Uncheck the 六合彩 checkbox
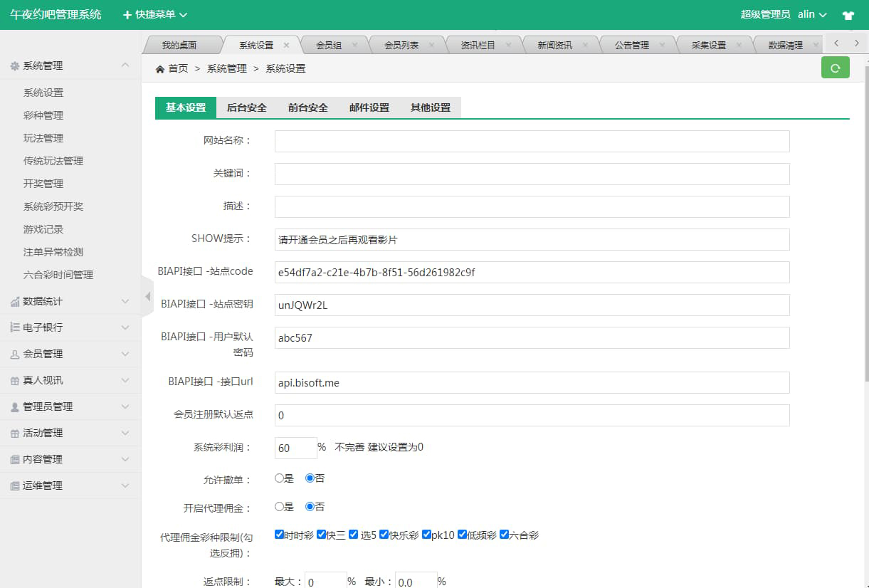The width and height of the screenshot is (869, 588). pyautogui.click(x=504, y=535)
